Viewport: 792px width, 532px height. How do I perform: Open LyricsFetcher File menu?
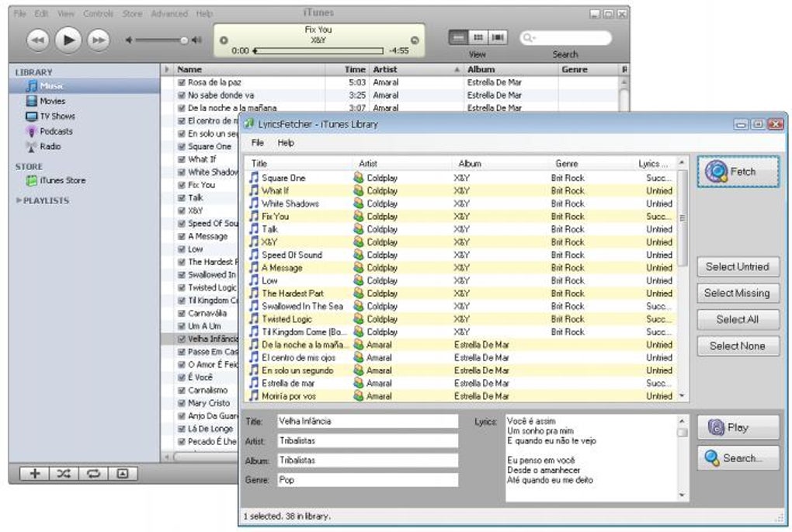(x=258, y=143)
